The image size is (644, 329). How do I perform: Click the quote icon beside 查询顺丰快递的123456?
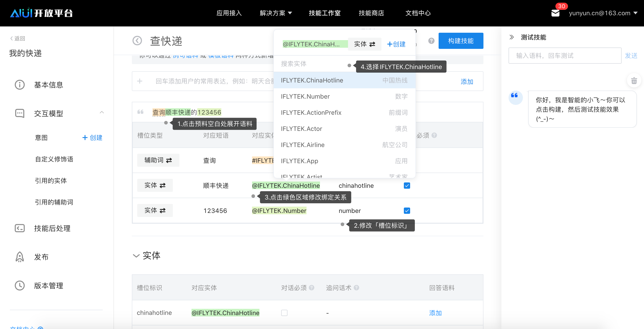click(x=141, y=112)
